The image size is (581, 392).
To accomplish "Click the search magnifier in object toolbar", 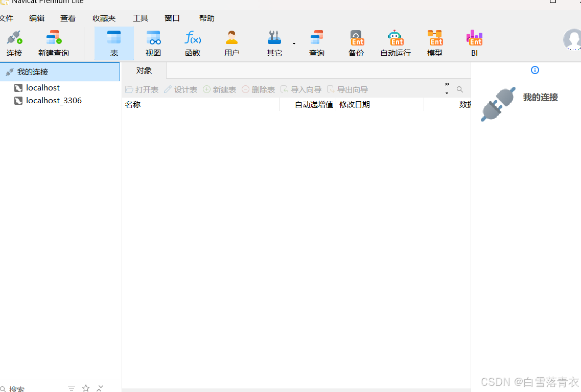I will (x=460, y=89).
